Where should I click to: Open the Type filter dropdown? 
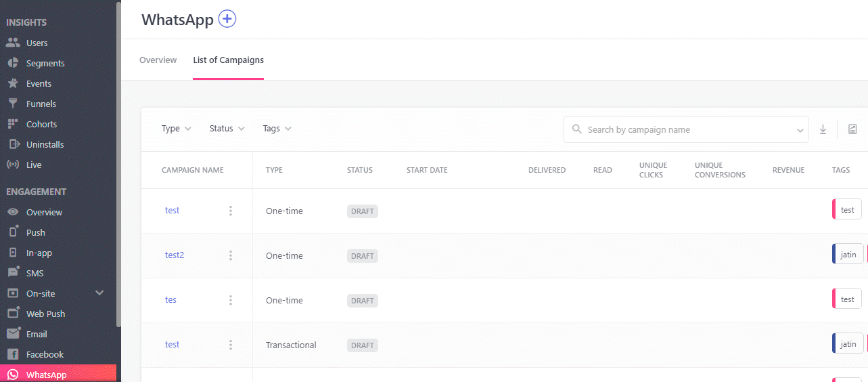[177, 129]
